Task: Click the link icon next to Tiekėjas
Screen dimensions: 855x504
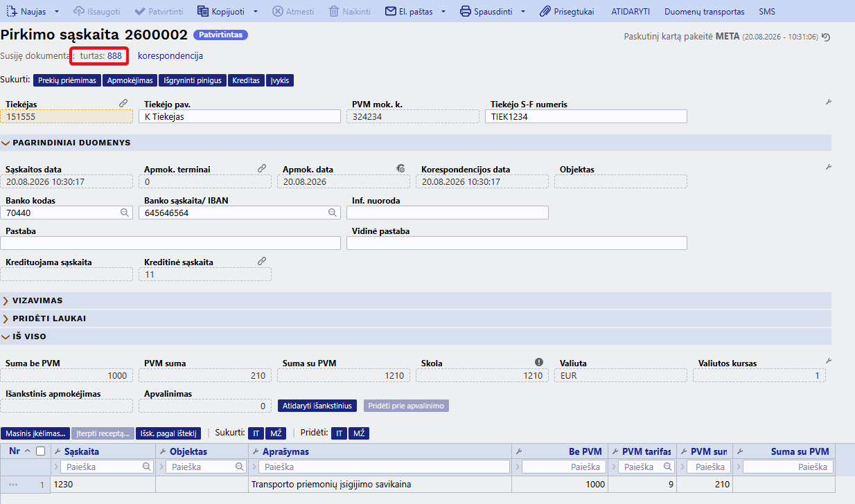Action: (x=123, y=102)
